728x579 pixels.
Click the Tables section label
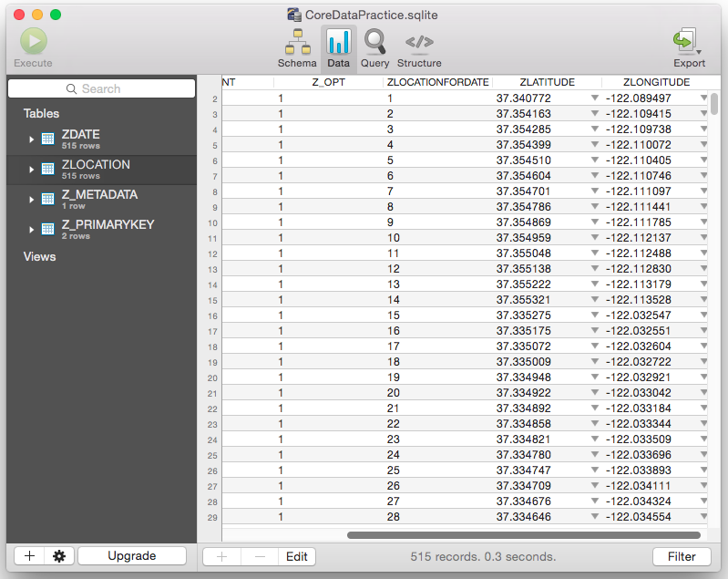coord(41,113)
